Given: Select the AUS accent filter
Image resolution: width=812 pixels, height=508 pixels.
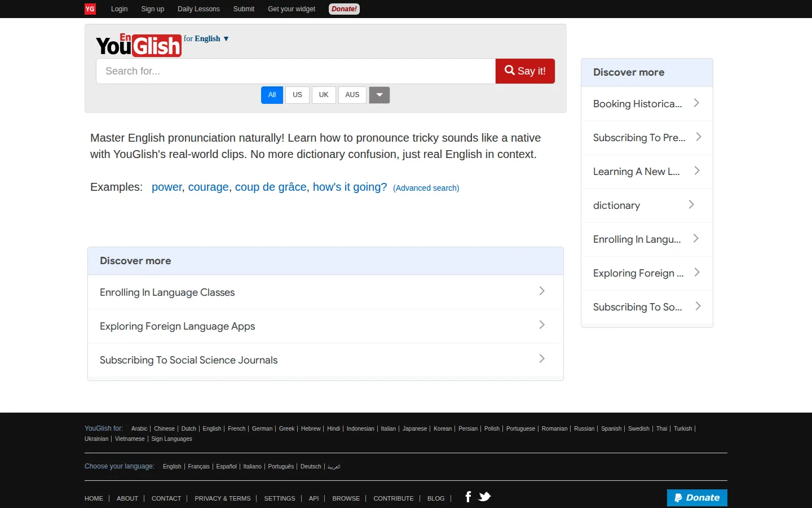Looking at the screenshot, I should 352,95.
